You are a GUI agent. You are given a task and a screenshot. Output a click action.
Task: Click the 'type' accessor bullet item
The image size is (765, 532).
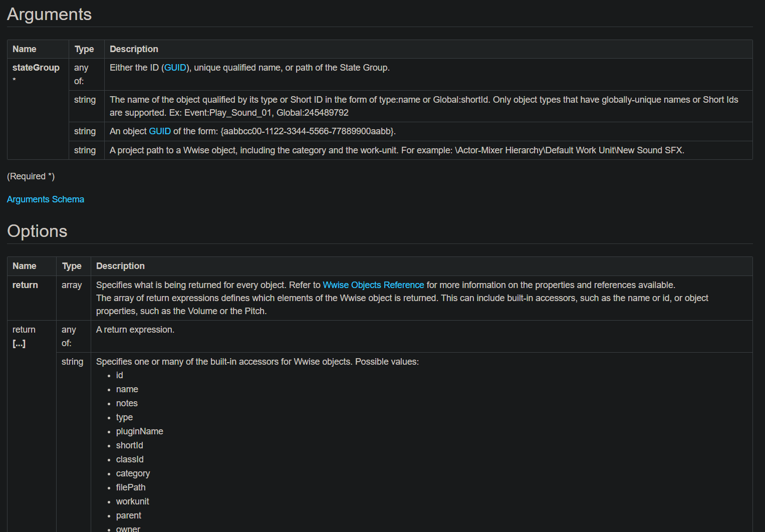point(124,417)
